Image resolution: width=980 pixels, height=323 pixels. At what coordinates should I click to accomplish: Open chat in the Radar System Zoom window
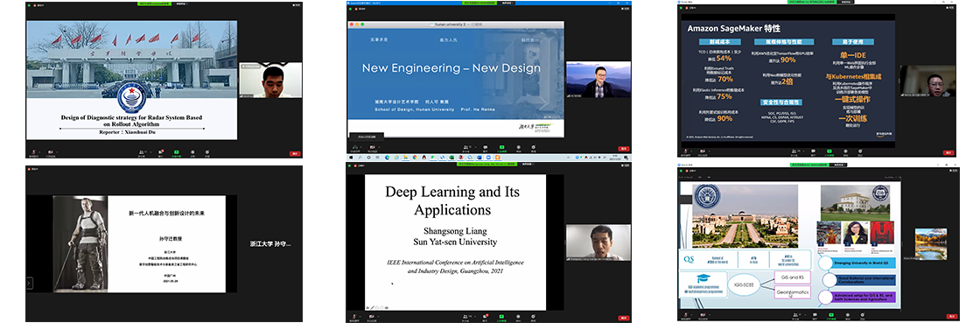coord(161,151)
